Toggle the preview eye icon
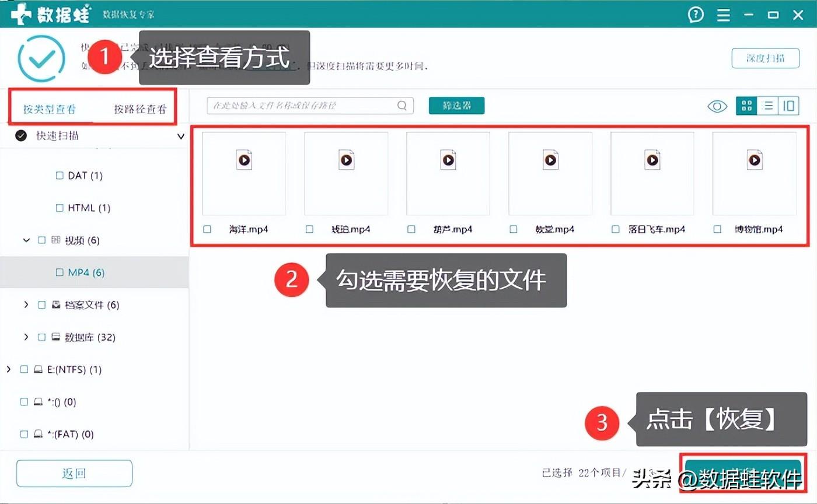The height and width of the screenshot is (504, 817). click(x=717, y=106)
